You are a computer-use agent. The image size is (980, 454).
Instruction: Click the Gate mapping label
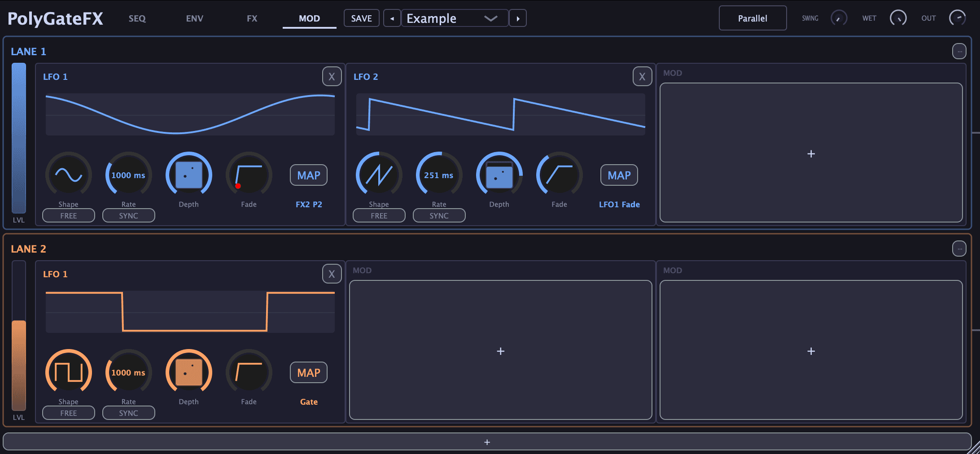(x=309, y=402)
